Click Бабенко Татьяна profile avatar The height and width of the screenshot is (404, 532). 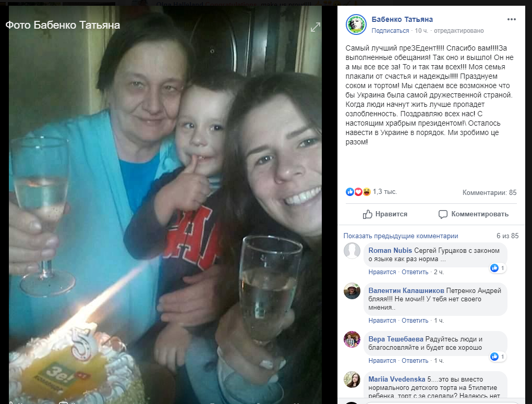click(x=356, y=25)
